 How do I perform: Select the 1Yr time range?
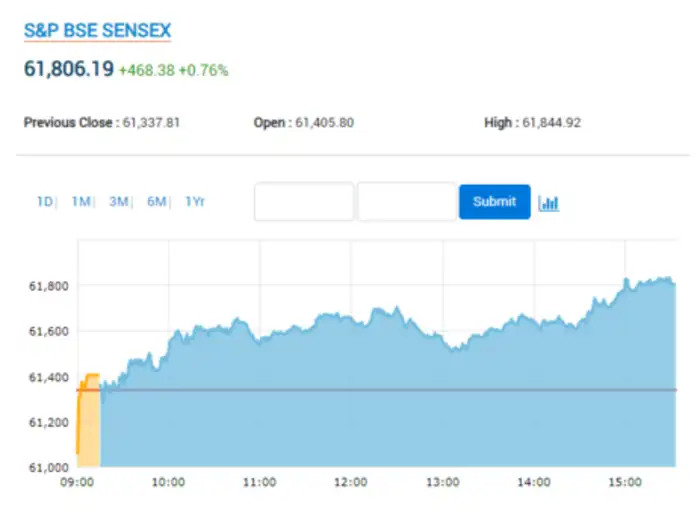[194, 202]
